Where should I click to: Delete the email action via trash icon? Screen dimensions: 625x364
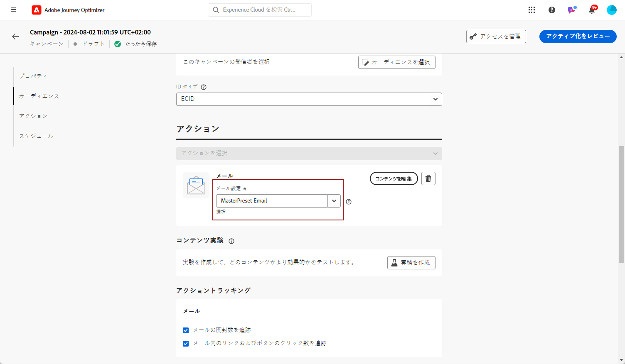[428, 178]
